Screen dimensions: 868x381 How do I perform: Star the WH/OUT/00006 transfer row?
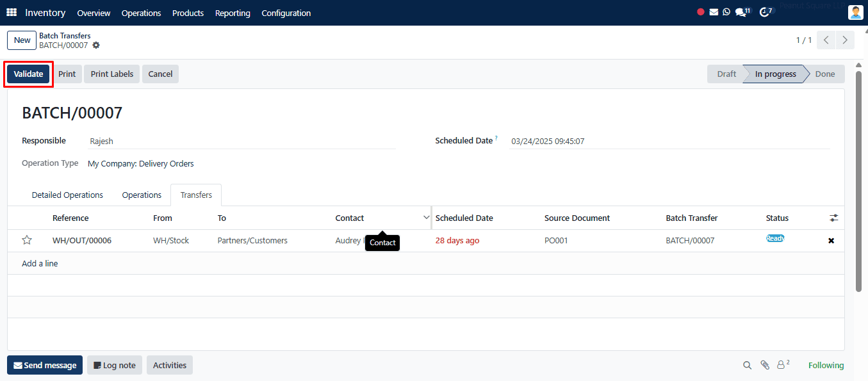27,240
